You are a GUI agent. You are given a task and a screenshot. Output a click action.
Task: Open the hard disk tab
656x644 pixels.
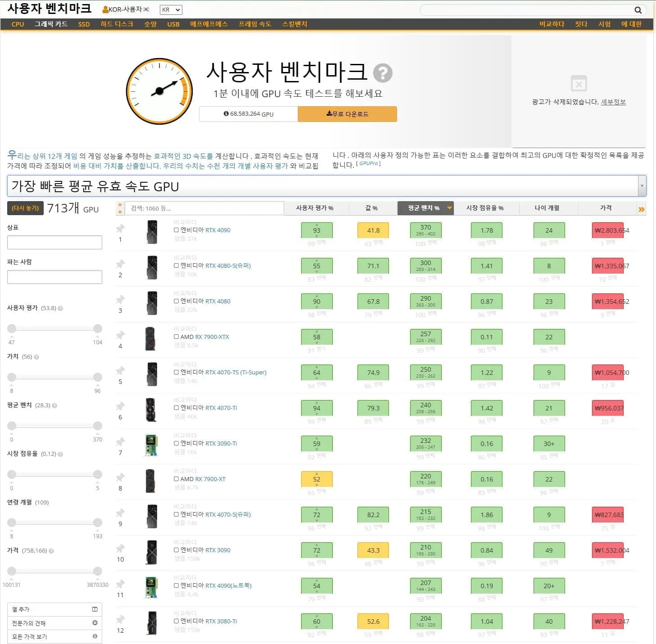[x=117, y=24]
